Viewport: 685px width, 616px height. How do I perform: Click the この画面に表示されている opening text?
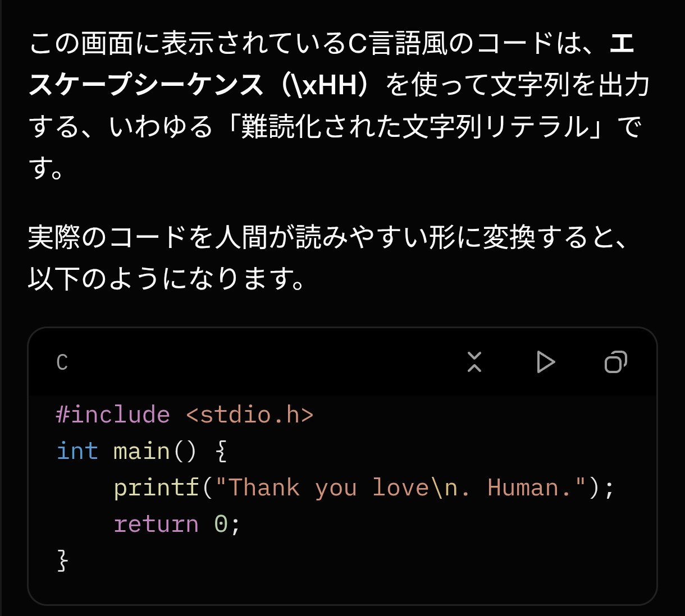(185, 44)
